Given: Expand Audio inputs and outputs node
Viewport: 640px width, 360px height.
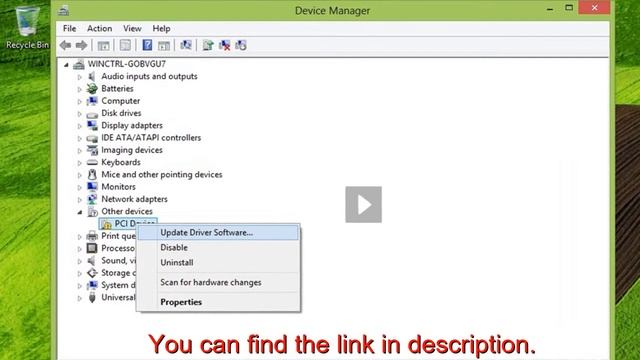Looking at the screenshot, I should pyautogui.click(x=80, y=77).
